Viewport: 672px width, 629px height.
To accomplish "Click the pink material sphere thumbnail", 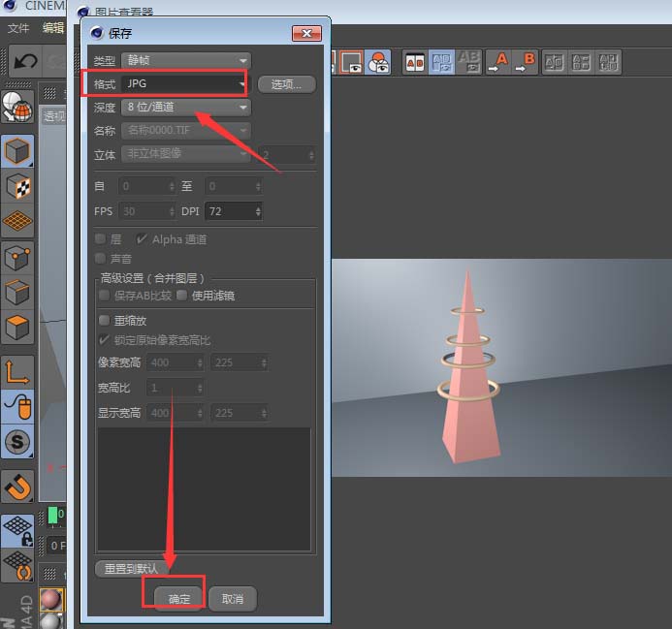I will click(51, 599).
